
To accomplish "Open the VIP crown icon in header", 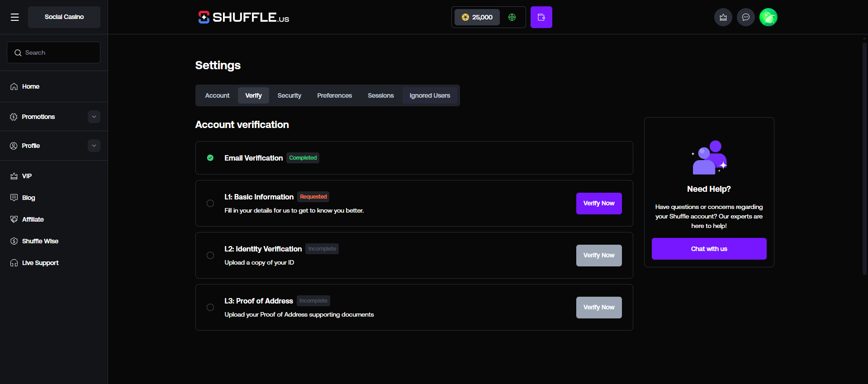I will coord(723,17).
